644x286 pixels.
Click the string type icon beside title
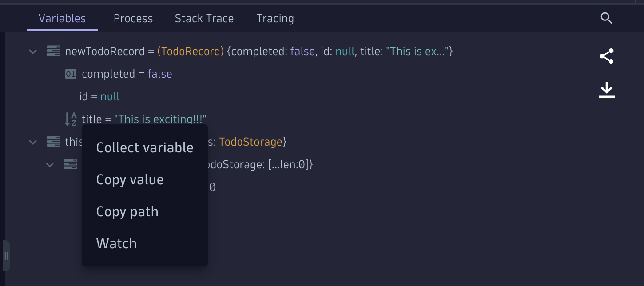click(71, 119)
